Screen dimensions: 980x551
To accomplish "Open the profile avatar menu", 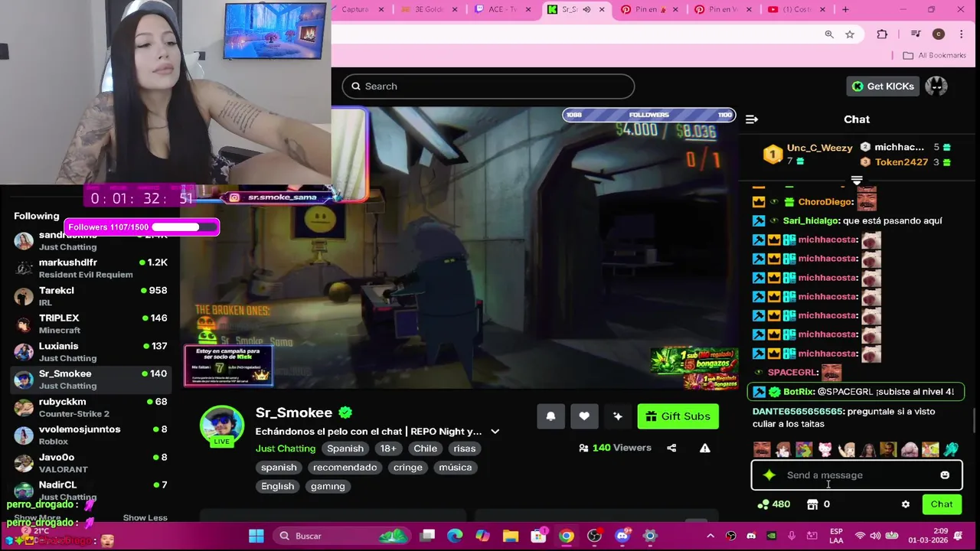I will 936,86.
